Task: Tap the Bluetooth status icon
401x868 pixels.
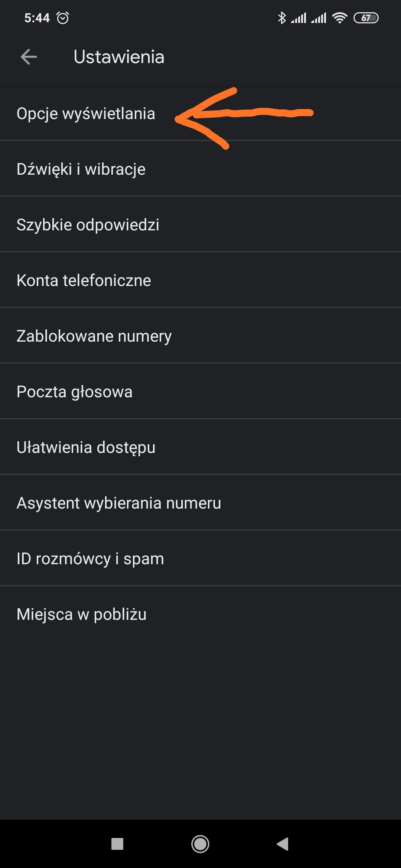Action: pyautogui.click(x=282, y=18)
